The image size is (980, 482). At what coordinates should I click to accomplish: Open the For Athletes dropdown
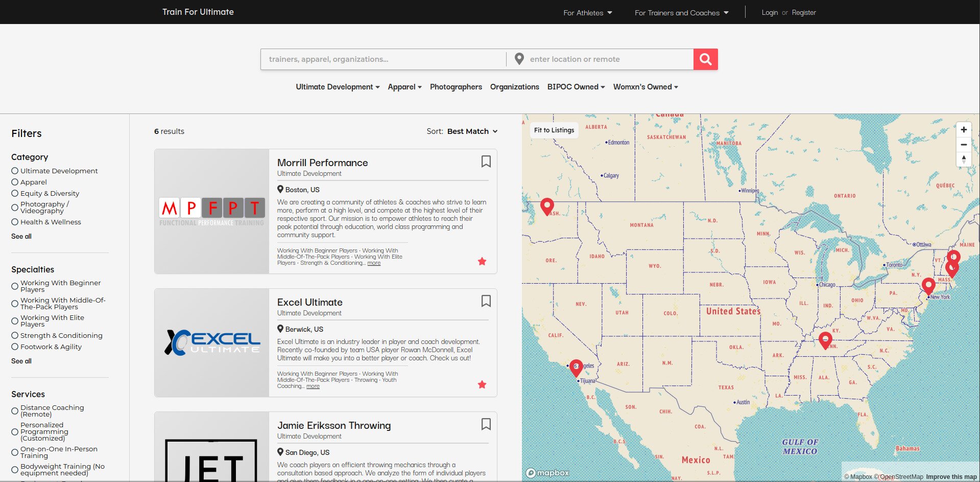click(587, 12)
